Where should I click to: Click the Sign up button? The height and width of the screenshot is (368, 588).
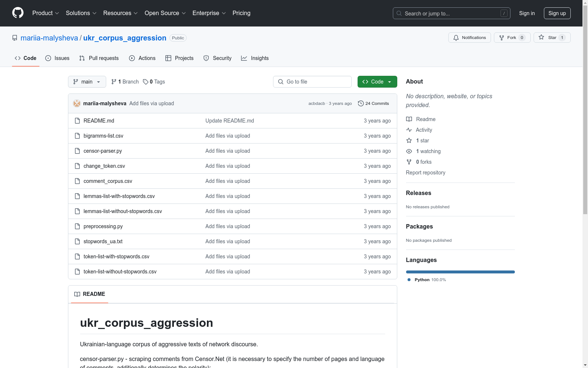click(x=557, y=13)
